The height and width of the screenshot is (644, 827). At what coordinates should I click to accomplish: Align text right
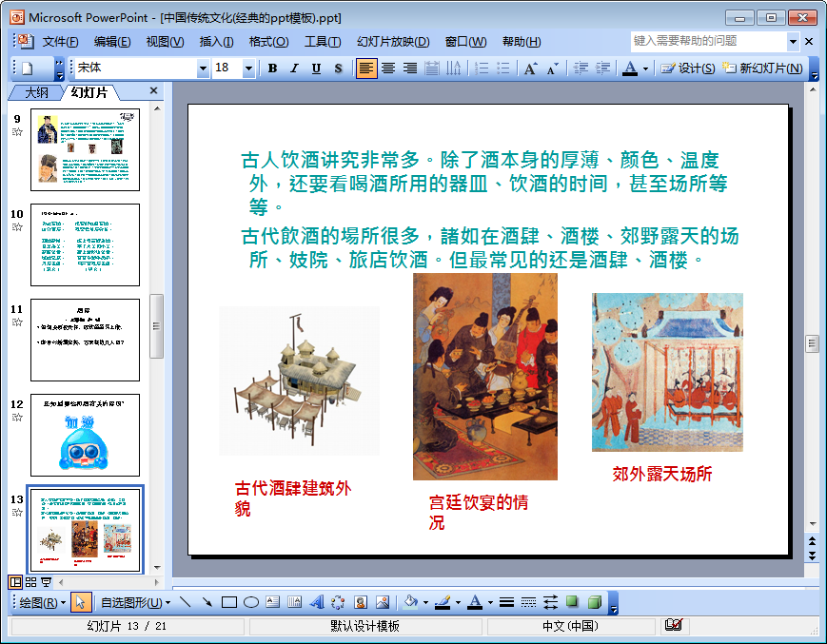click(x=410, y=68)
